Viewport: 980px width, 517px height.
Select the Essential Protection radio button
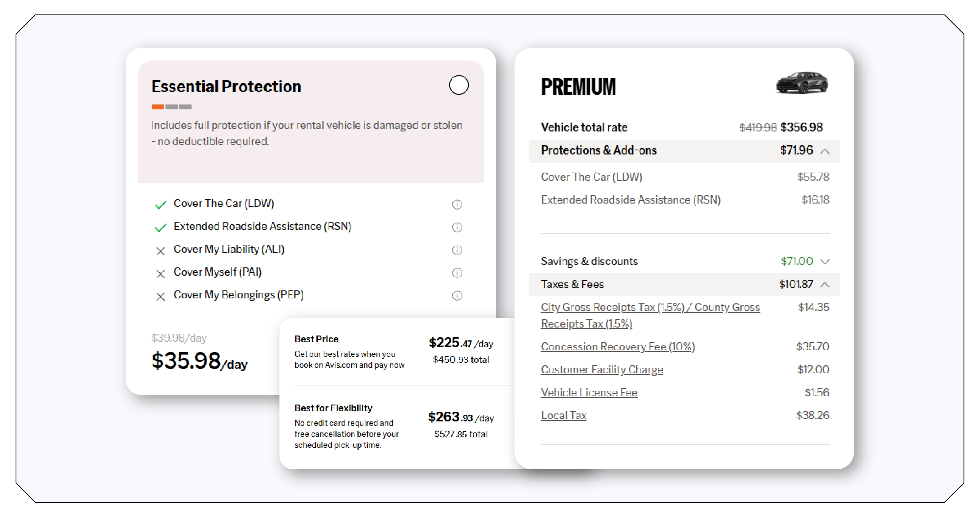458,85
